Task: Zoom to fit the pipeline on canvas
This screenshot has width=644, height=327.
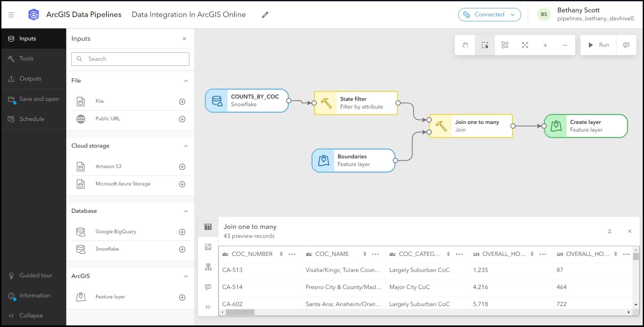Action: 525,45
